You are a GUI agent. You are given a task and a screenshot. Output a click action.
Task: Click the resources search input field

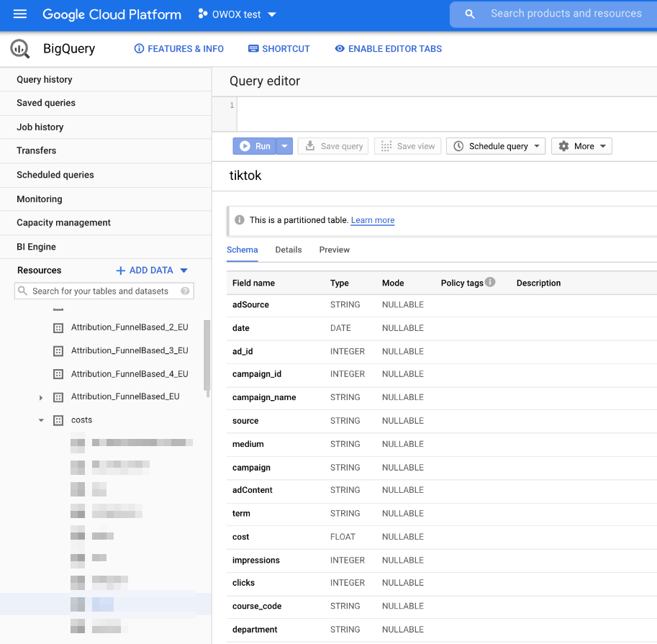(x=101, y=291)
